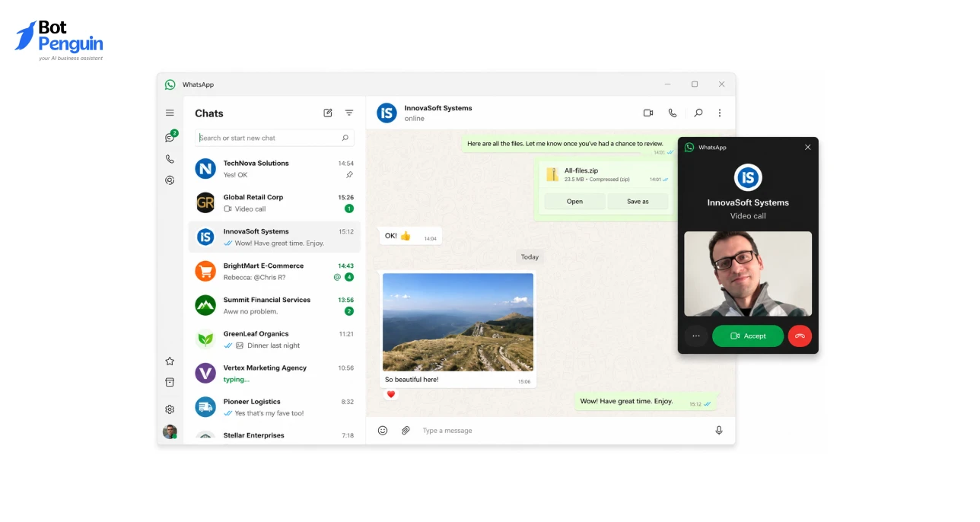
Task: Maximize the WhatsApp window
Action: (x=695, y=84)
